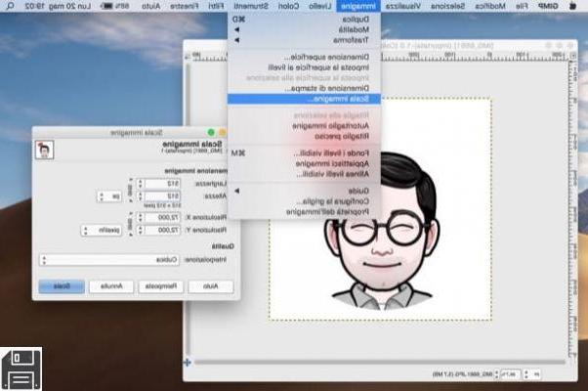
Task: Open the File menu
Action: [522, 6]
